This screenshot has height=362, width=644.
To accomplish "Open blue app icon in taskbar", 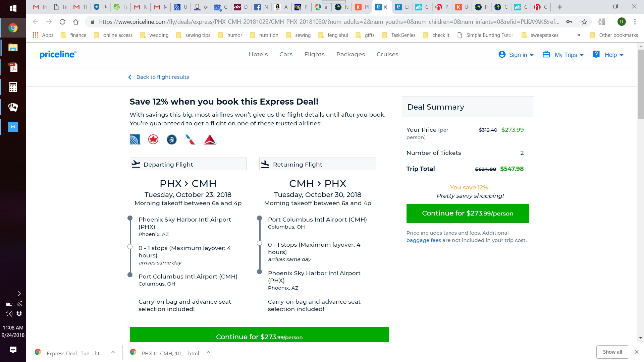I will pos(13,127).
